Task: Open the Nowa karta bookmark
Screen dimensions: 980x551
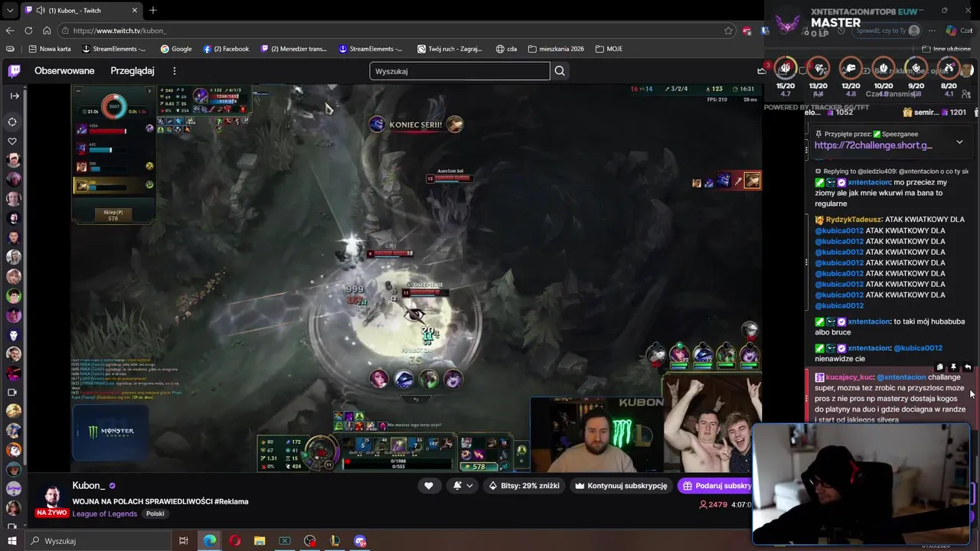Action: (50, 49)
